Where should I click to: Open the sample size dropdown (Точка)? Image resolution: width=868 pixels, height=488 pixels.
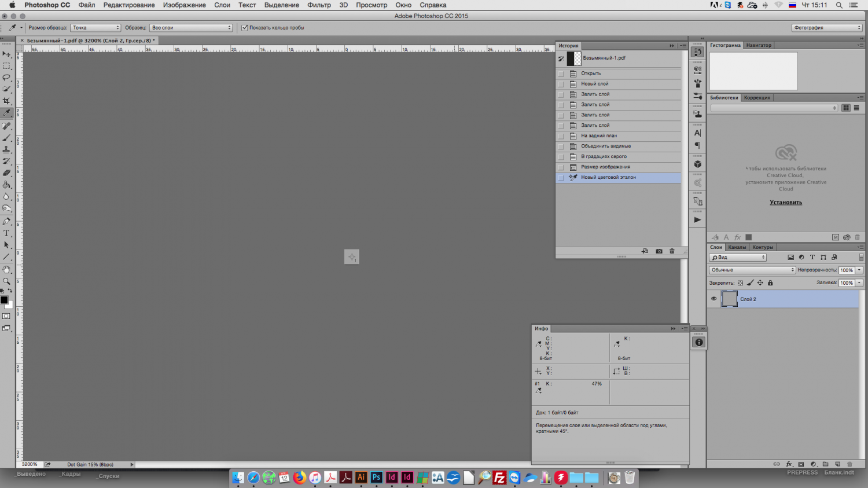coord(95,28)
